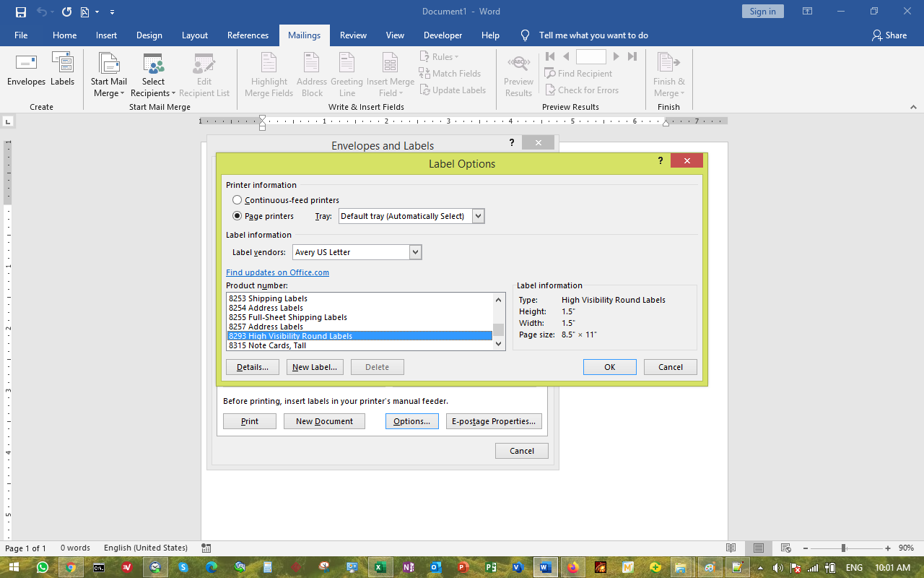Image resolution: width=924 pixels, height=578 pixels.
Task: Switch to Print Layout view in status bar
Action: [757, 548]
